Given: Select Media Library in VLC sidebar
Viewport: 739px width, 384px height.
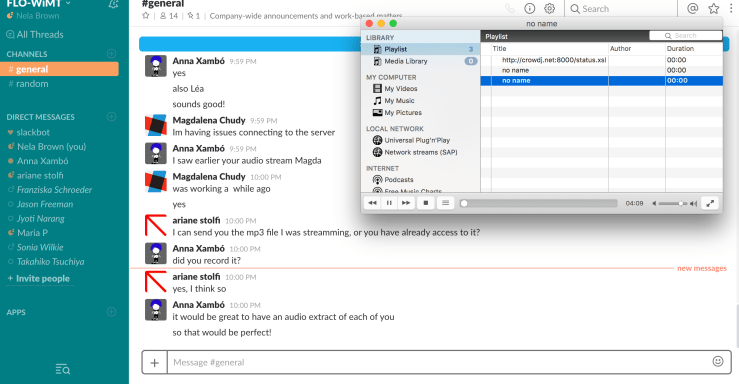Looking at the screenshot, I should 420,61.
